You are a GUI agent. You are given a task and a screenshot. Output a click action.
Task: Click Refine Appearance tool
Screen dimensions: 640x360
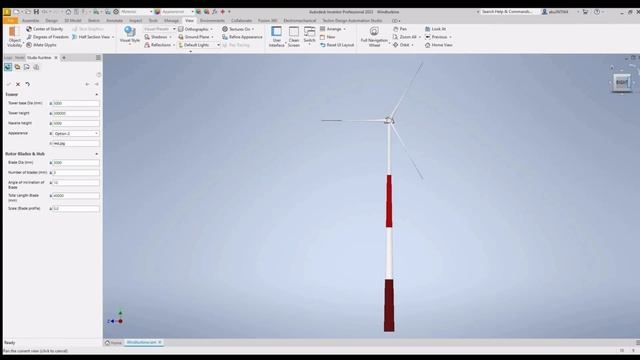(x=242, y=37)
